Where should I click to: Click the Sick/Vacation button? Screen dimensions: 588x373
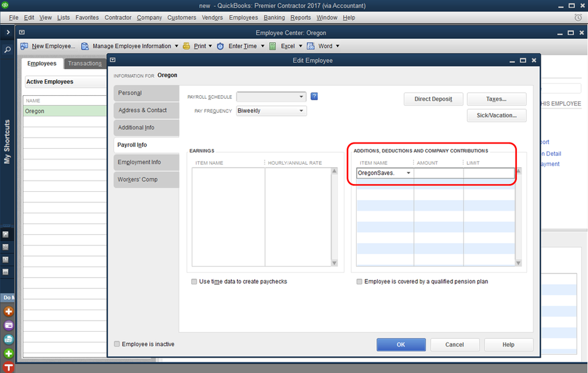(496, 115)
